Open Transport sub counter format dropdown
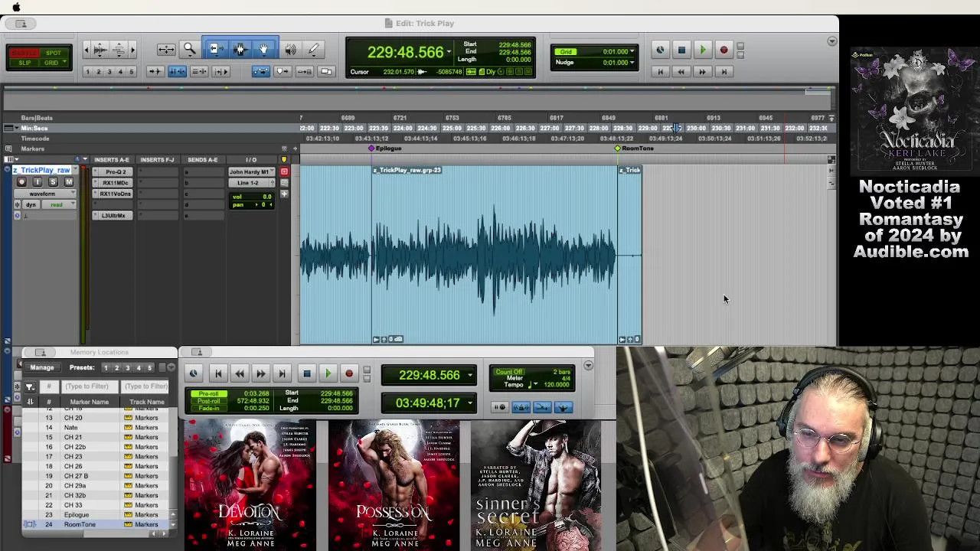This screenshot has height=551, width=980. tap(470, 403)
